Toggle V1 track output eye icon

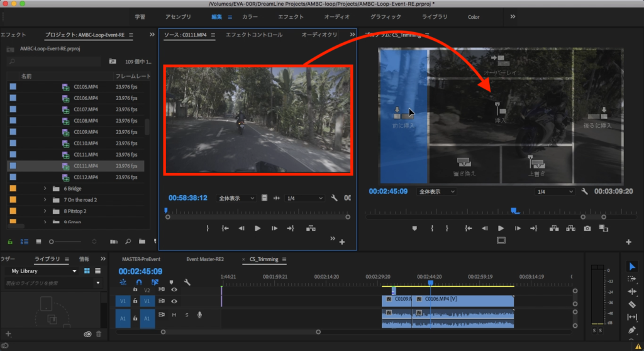point(174,301)
